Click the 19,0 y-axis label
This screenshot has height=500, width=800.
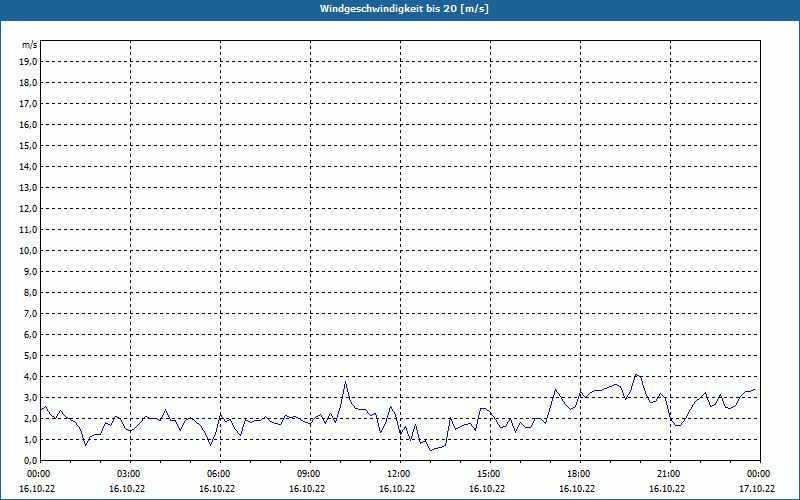click(29, 62)
